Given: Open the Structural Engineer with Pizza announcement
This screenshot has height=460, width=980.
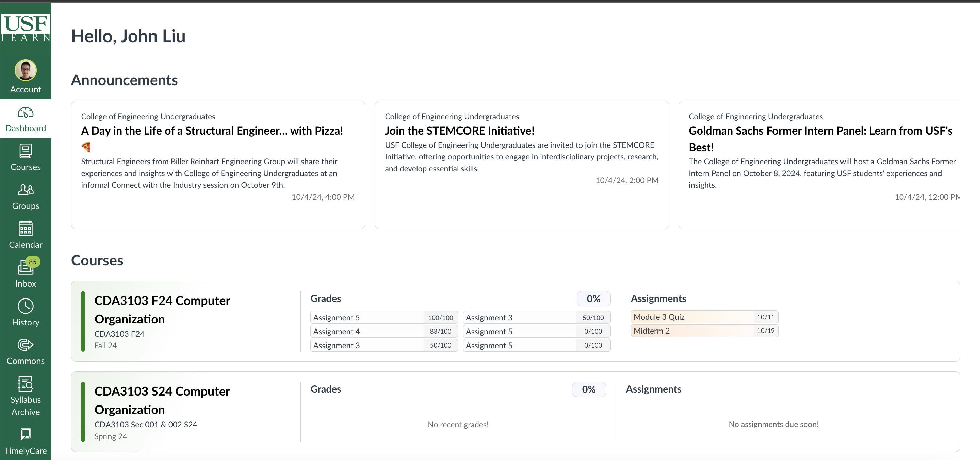Looking at the screenshot, I should (x=212, y=131).
